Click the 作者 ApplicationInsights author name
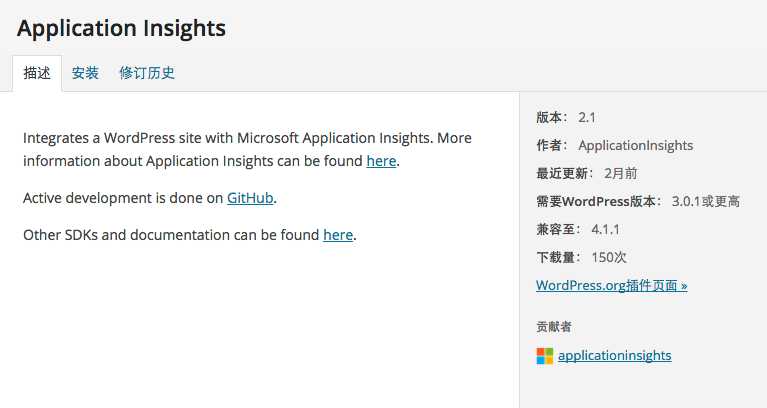This screenshot has height=408, width=767. tap(635, 145)
